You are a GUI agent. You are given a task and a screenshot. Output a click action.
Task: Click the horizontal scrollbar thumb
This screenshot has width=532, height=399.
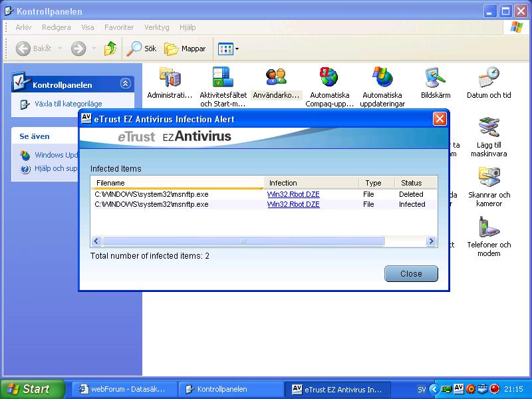pos(243,241)
